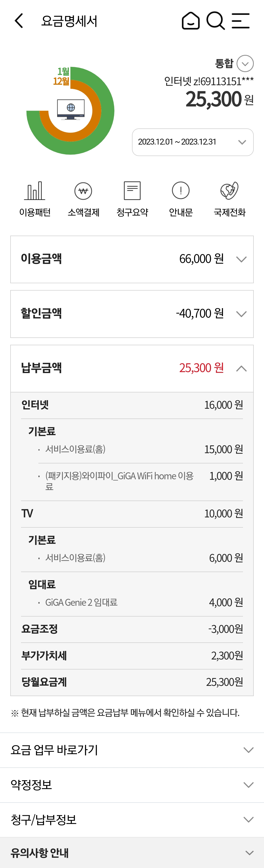Expand 유의사항 안내 section
Image resolution: width=264 pixels, height=868 pixels.
pyautogui.click(x=132, y=853)
